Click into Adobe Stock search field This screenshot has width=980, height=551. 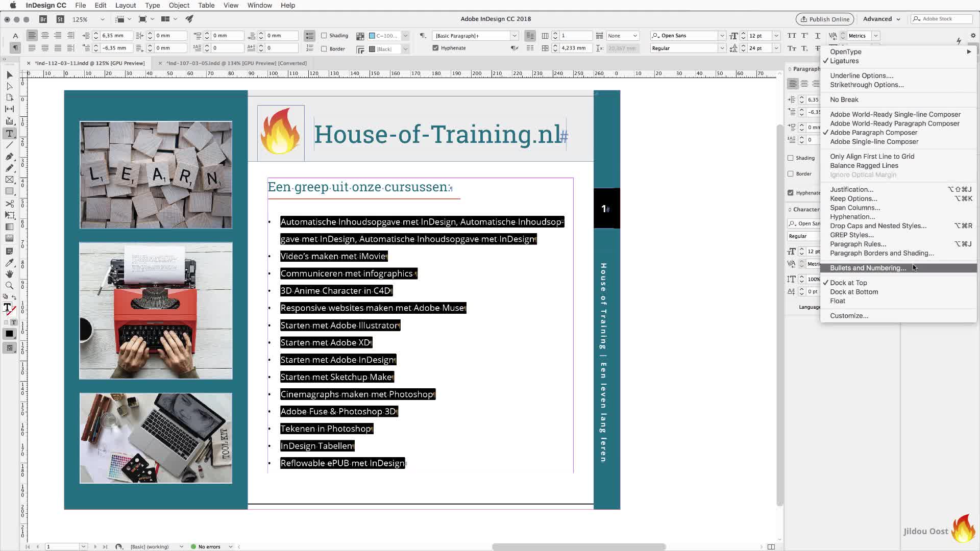coord(942,19)
